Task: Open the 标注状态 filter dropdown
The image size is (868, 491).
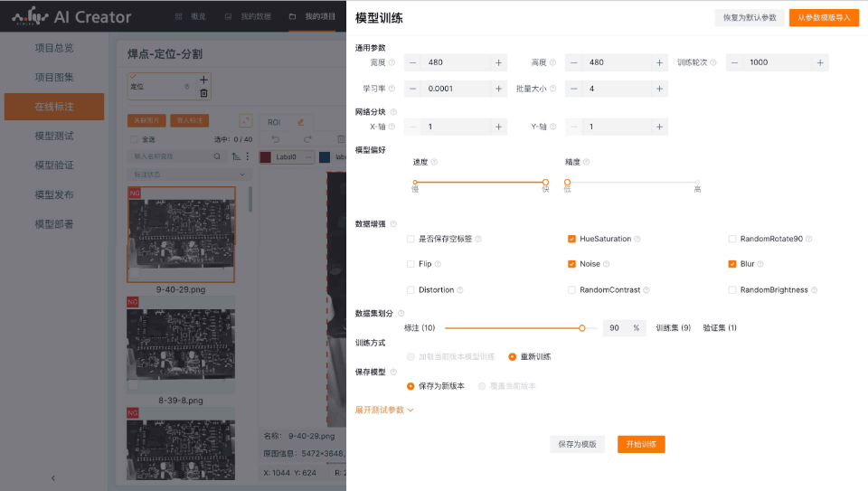Action: coord(188,174)
